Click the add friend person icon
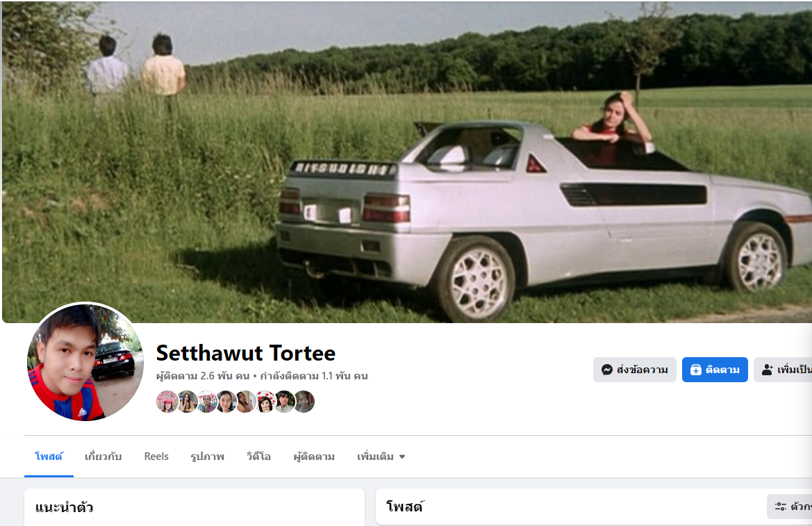The image size is (812, 526). point(767,370)
